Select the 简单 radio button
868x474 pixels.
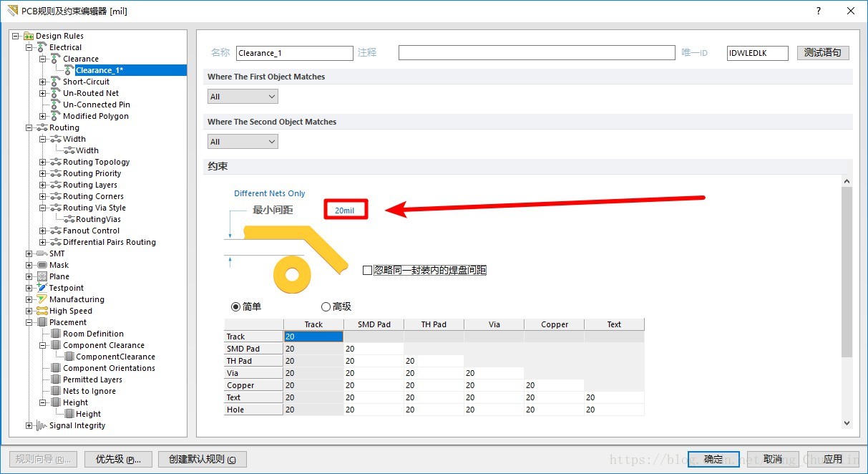[x=236, y=306]
